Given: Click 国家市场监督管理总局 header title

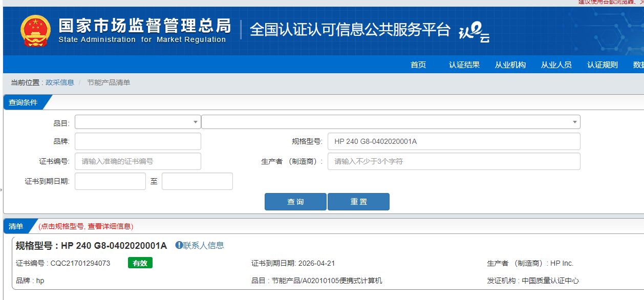Looking at the screenshot, I should (x=145, y=26).
